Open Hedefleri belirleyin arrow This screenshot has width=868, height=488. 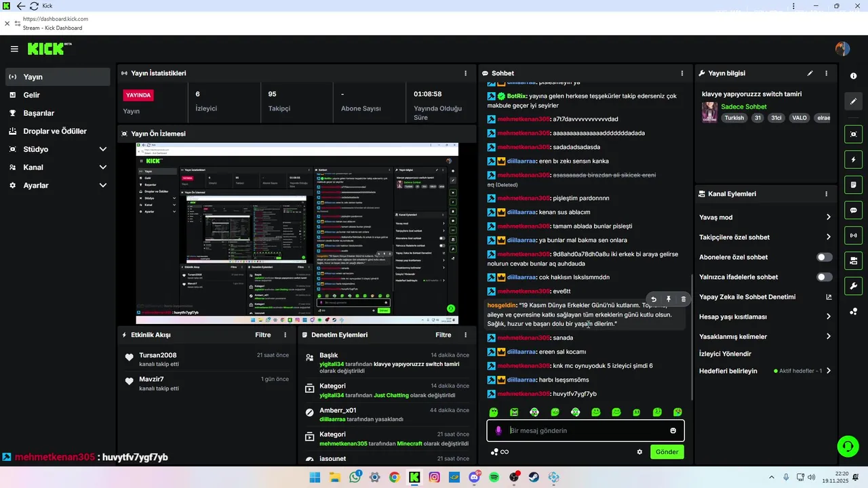point(829,371)
